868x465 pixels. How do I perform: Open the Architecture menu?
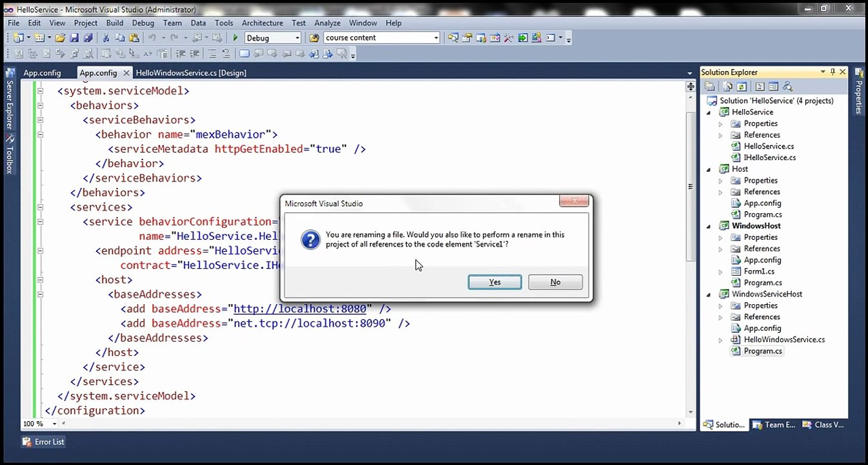pos(262,23)
